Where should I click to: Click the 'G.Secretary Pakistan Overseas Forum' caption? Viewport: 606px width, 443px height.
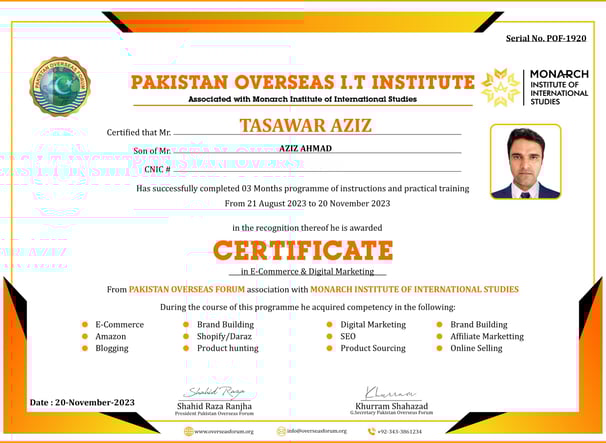[392, 413]
